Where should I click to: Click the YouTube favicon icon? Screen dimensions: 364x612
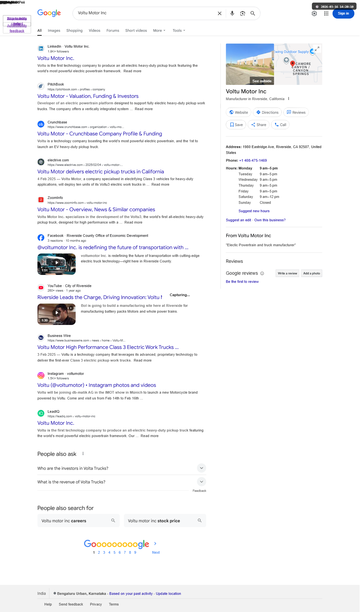[x=41, y=288]
